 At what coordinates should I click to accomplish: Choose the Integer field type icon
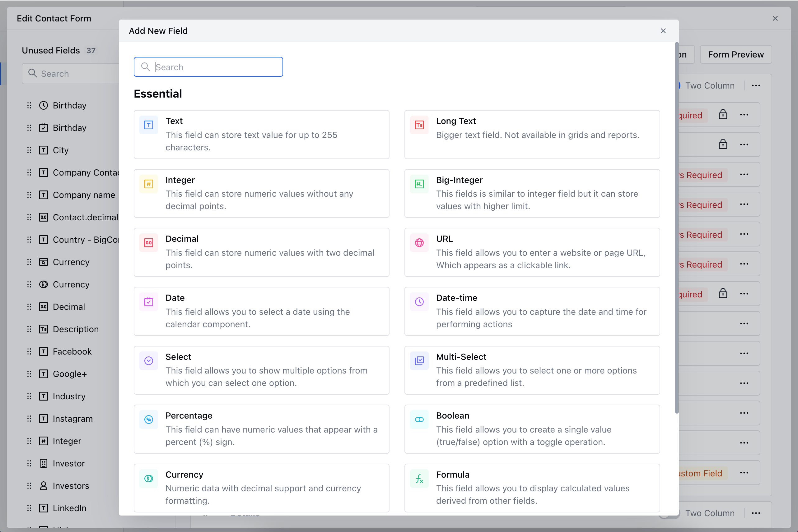click(148, 184)
